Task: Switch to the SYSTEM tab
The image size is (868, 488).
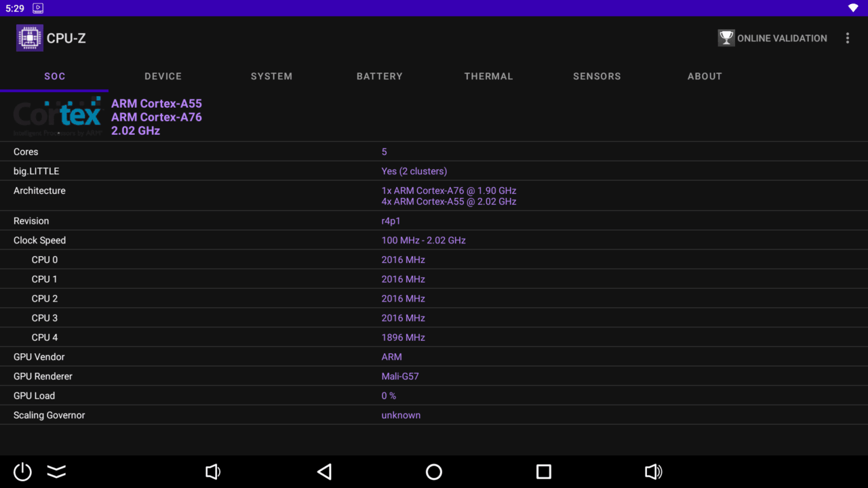Action: click(271, 77)
